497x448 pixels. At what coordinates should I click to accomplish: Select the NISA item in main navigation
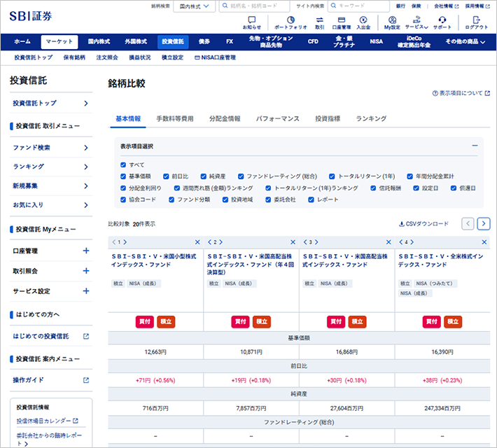377,41
